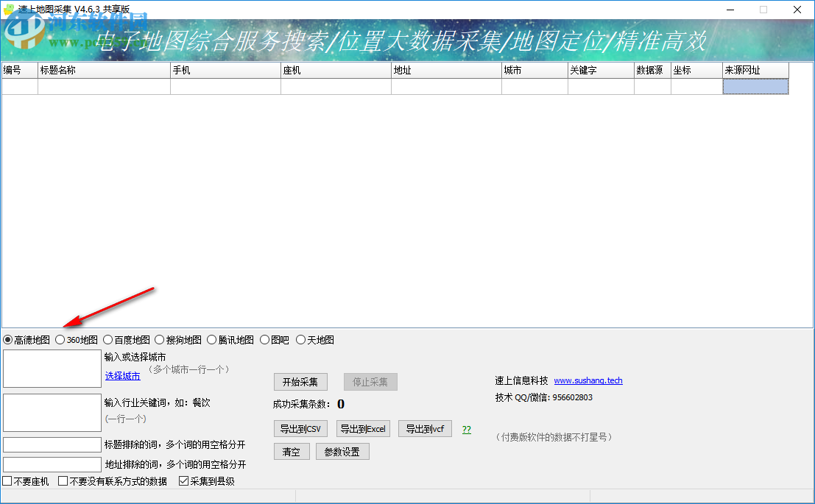The width and height of the screenshot is (815, 504).
Task: Uncheck the 采集到县级 checkbox
Action: click(x=182, y=481)
